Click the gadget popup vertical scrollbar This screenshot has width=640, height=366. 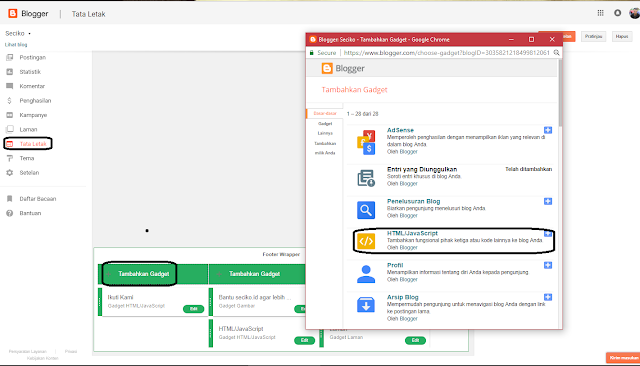coord(560,94)
